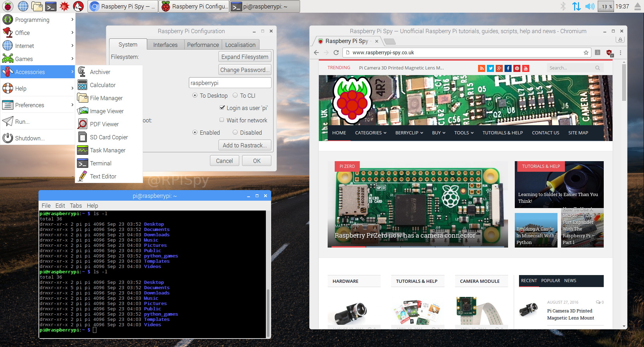Click the volume speaker icon
Image resolution: width=644 pixels, height=347 pixels.
pyautogui.click(x=589, y=6)
